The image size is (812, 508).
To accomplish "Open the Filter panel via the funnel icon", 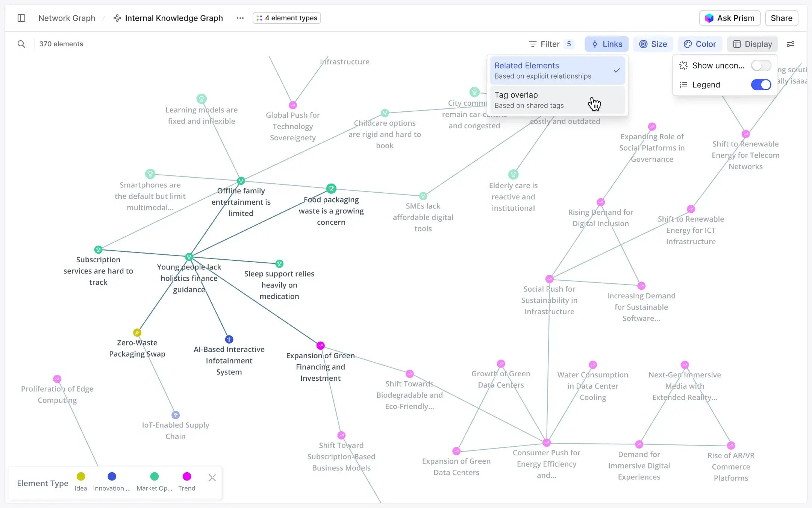I will point(533,44).
